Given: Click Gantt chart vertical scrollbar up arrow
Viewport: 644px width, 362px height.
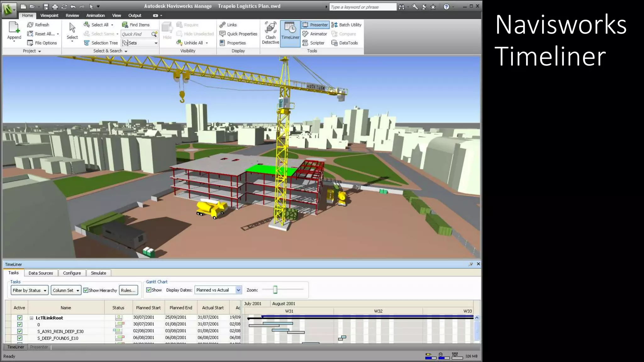Looking at the screenshot, I should pyautogui.click(x=477, y=318).
